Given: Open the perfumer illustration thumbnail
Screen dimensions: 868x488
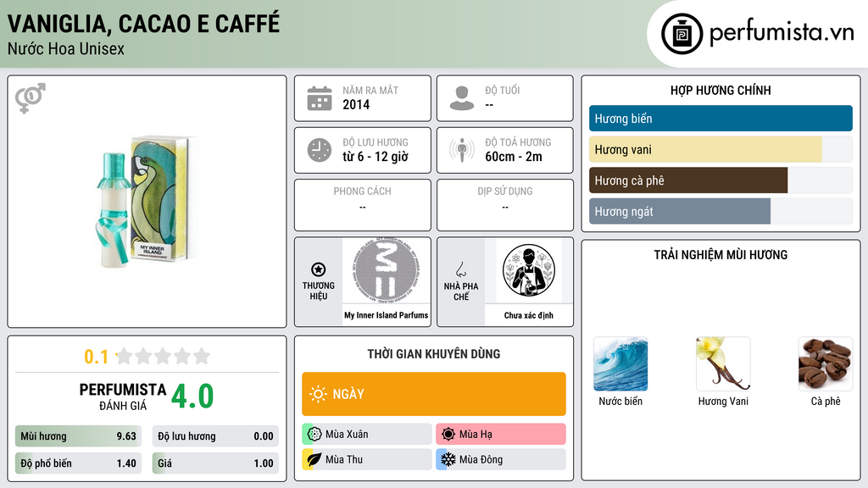Looking at the screenshot, I should click(x=528, y=270).
